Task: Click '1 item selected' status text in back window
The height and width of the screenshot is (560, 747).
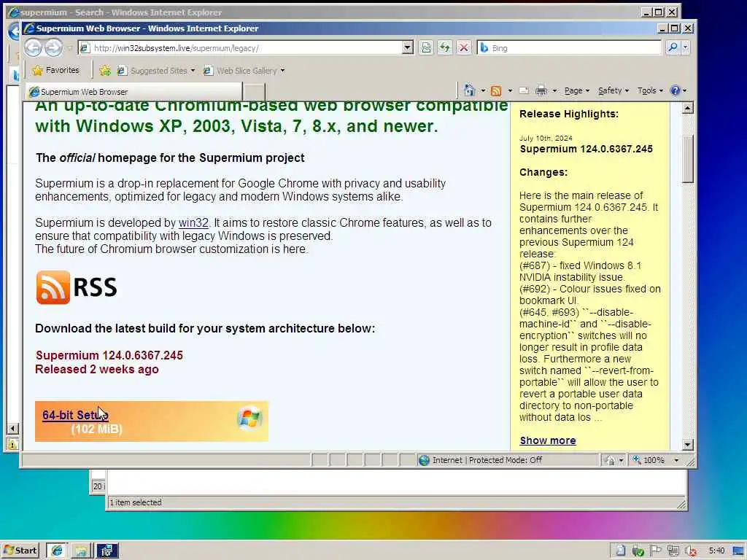Action: (x=136, y=502)
